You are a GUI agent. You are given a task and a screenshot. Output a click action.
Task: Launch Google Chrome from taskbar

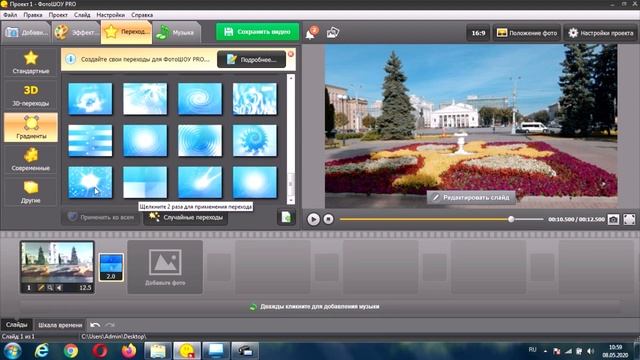point(71,351)
